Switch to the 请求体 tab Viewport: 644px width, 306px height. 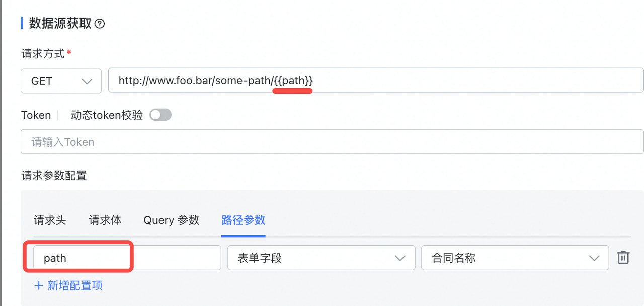tap(105, 220)
